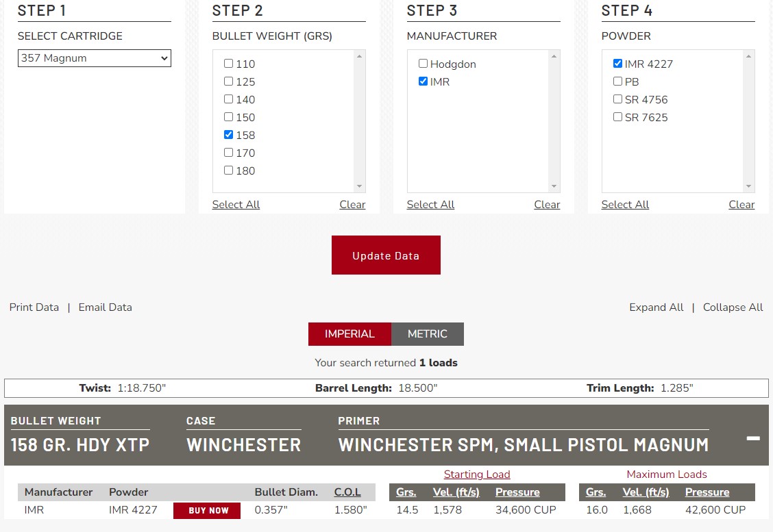This screenshot has width=773, height=532.
Task: Collapse the load row with minus icon
Action: tap(752, 438)
